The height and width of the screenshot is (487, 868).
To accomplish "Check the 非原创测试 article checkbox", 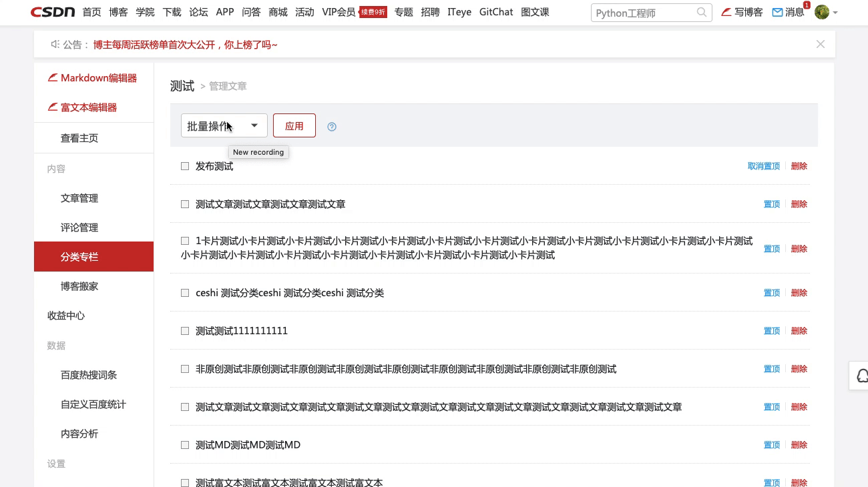I will click(x=185, y=369).
